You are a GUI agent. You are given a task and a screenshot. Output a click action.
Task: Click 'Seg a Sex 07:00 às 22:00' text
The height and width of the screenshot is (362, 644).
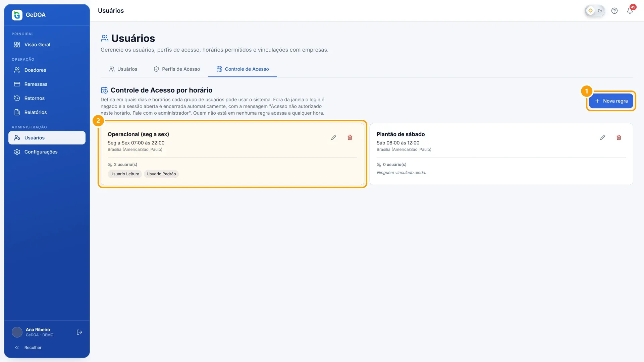136,143
